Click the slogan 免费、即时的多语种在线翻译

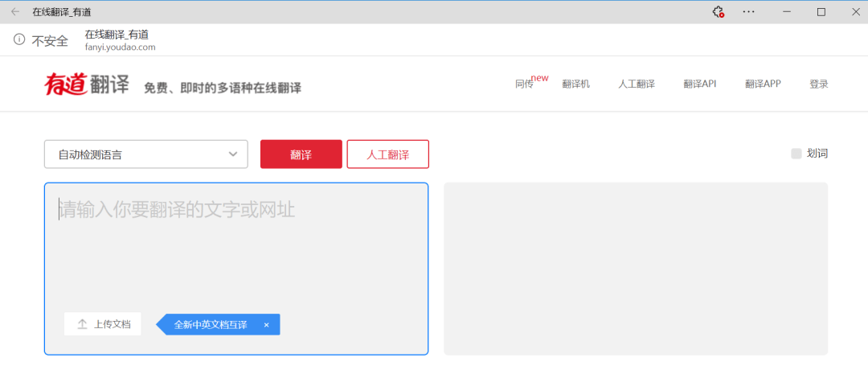click(x=223, y=88)
